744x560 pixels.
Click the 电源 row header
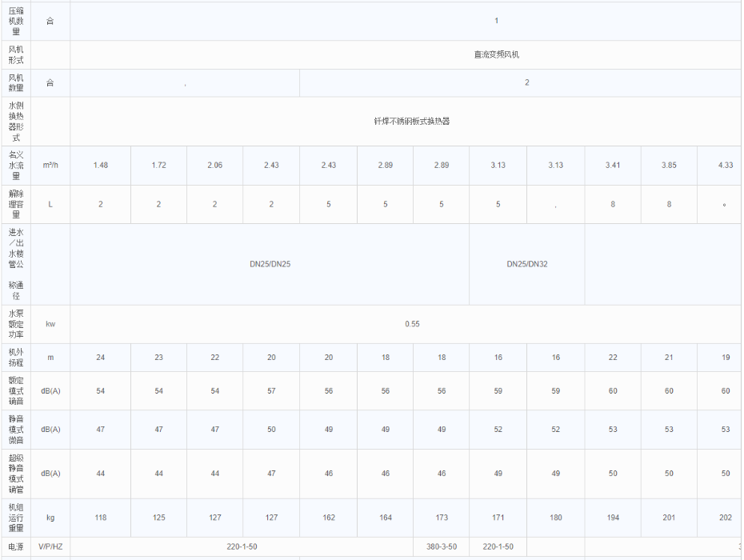click(x=16, y=546)
